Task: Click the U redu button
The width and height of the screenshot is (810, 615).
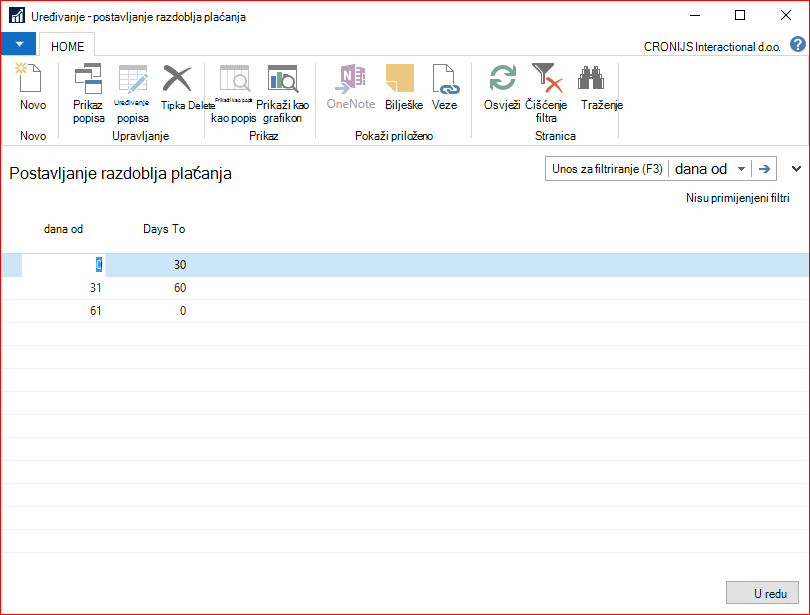Action: tap(762, 593)
